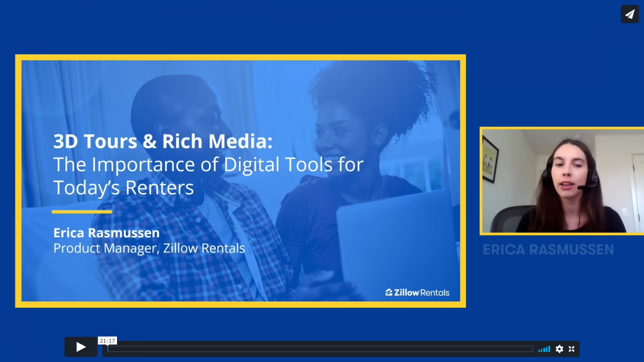
Task: Click the paper plane share icon
Action: click(x=630, y=14)
